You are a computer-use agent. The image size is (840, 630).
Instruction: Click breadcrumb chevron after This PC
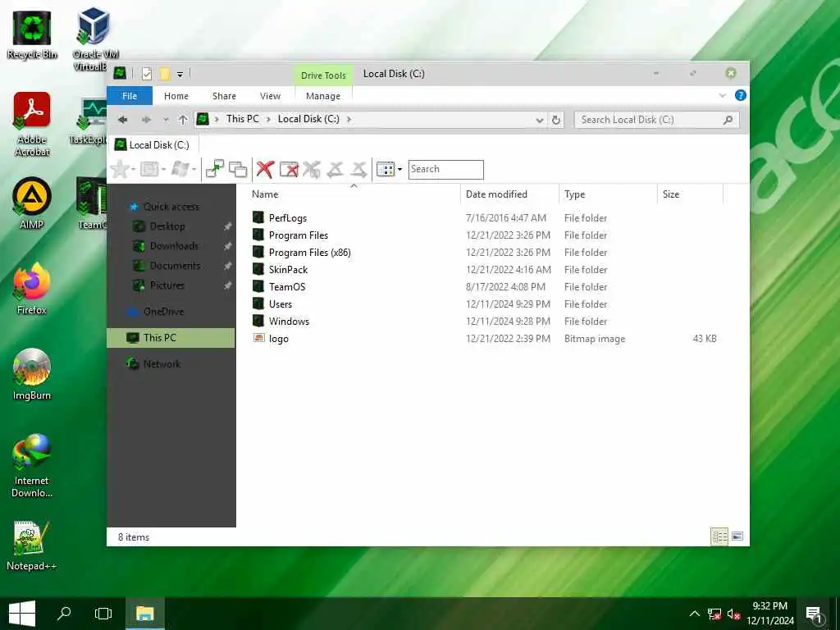coord(268,119)
